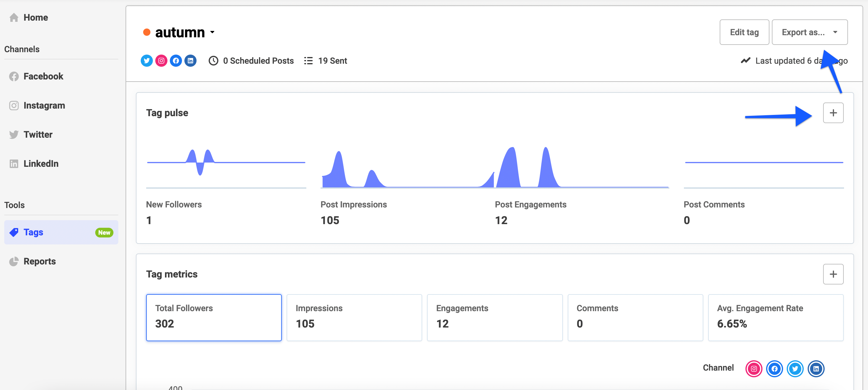Click the orange autumn tag color dot

click(146, 32)
